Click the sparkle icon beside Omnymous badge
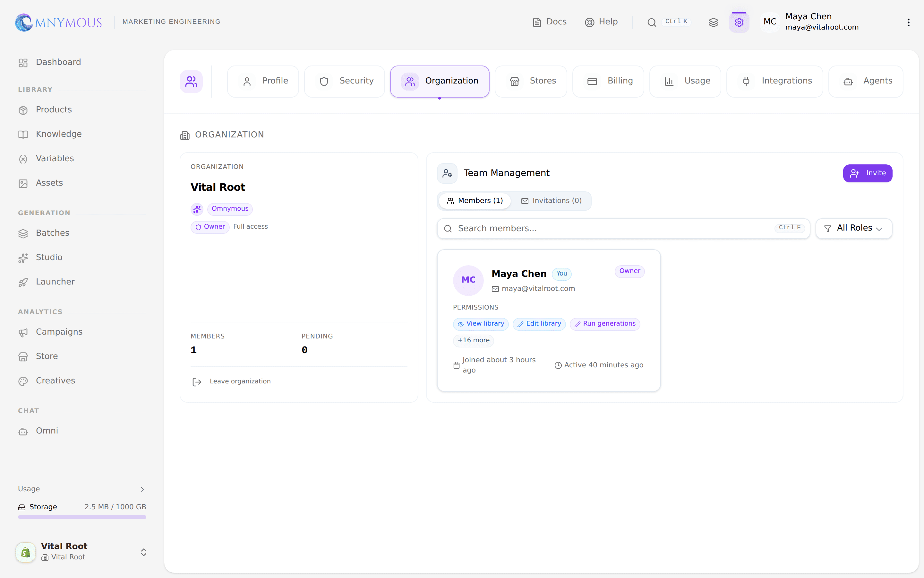924x578 pixels. point(197,209)
